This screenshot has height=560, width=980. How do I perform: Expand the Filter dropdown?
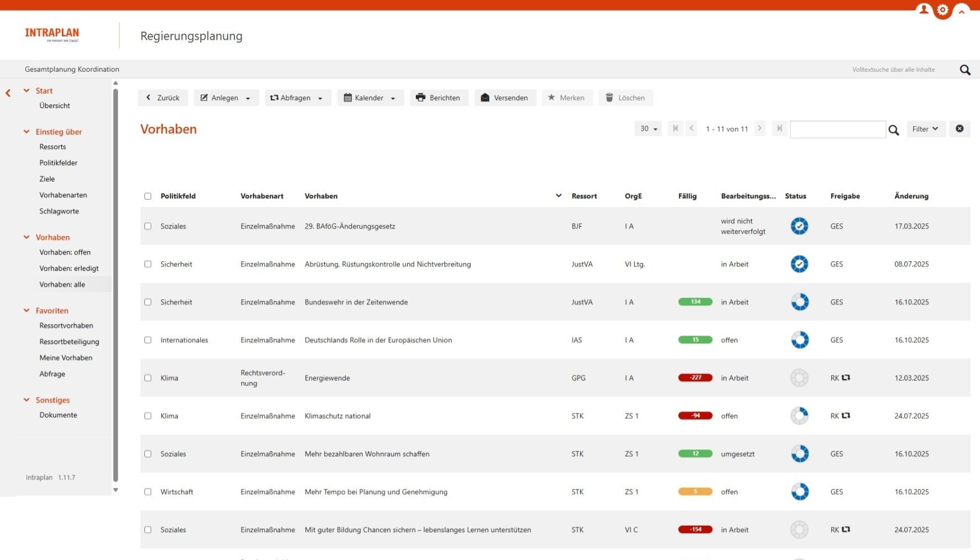[925, 129]
